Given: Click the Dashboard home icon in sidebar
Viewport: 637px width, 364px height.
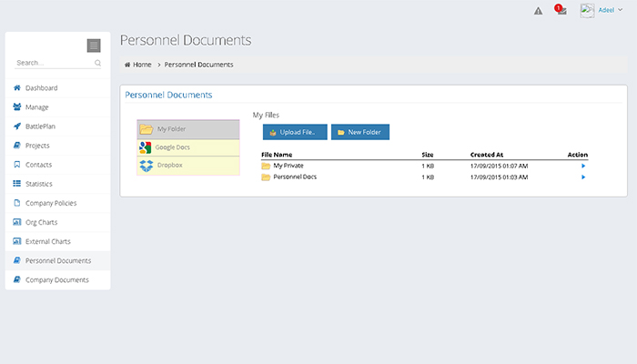Looking at the screenshot, I should click(17, 87).
